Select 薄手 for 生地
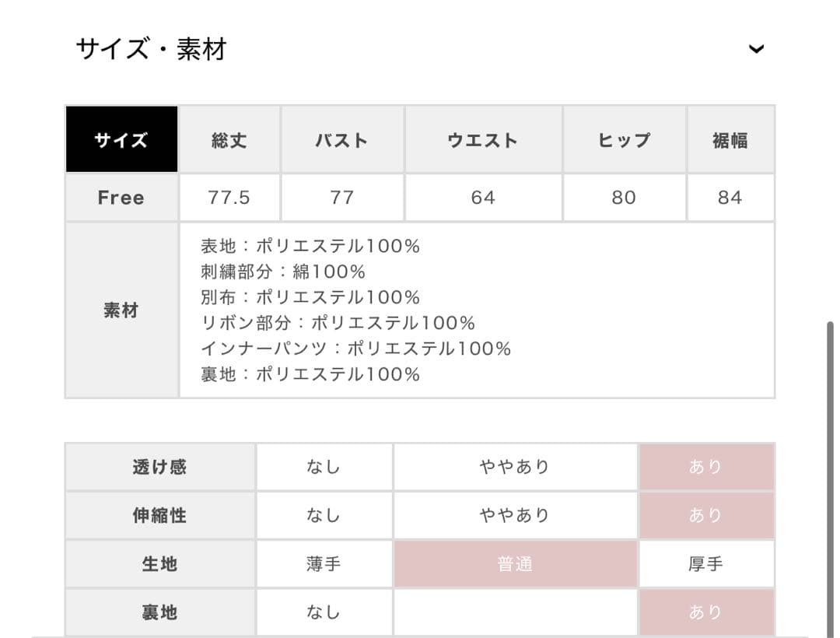 pos(324,563)
